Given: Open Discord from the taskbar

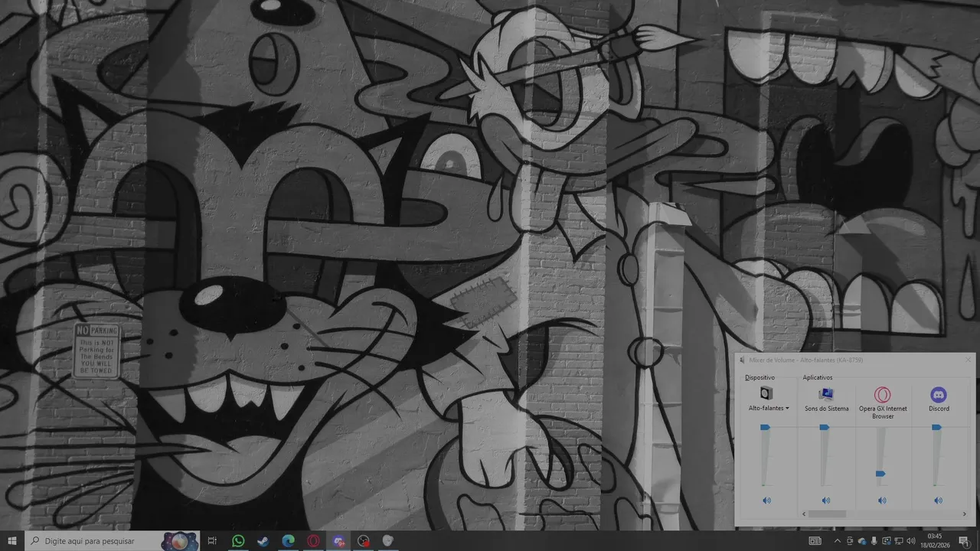Looking at the screenshot, I should click(338, 541).
